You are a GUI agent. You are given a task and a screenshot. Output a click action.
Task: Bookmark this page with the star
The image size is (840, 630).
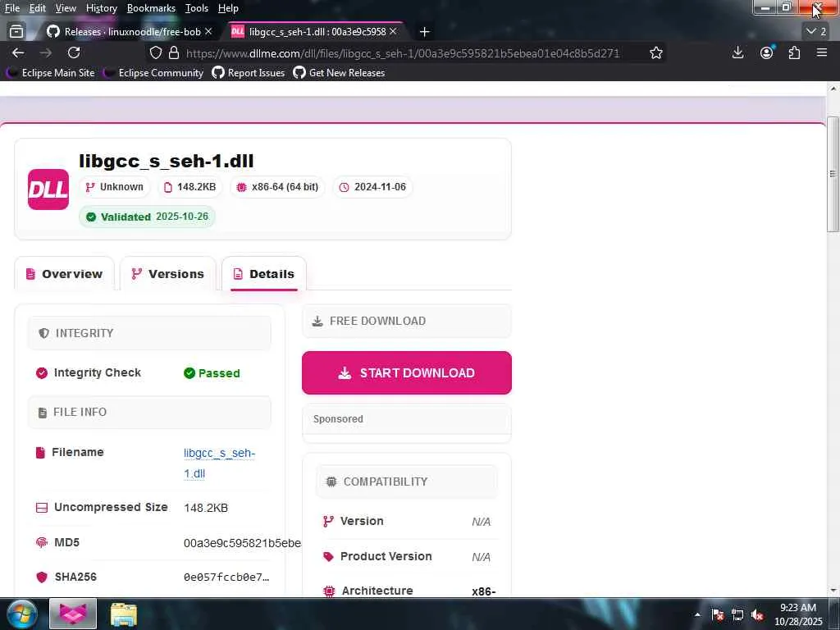(x=656, y=52)
